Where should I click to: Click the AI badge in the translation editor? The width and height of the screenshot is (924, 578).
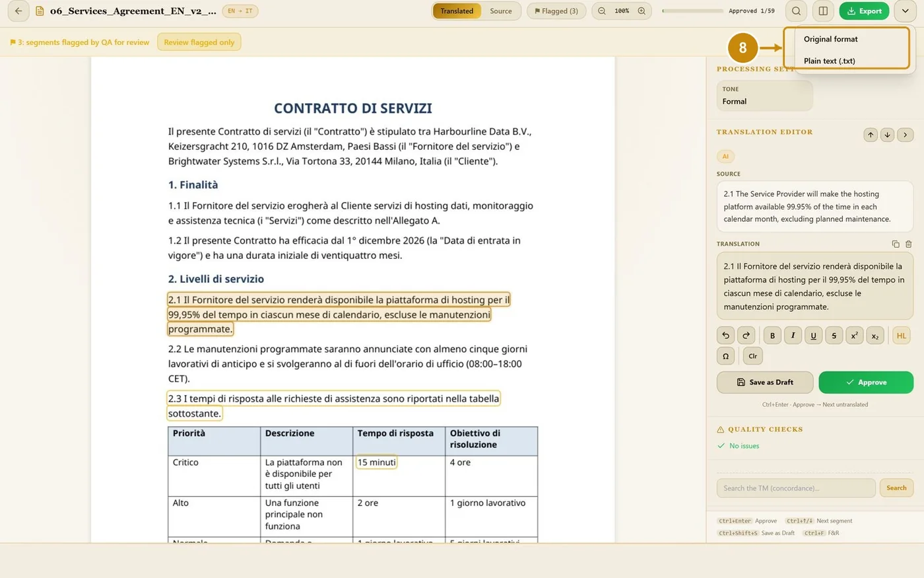click(725, 157)
